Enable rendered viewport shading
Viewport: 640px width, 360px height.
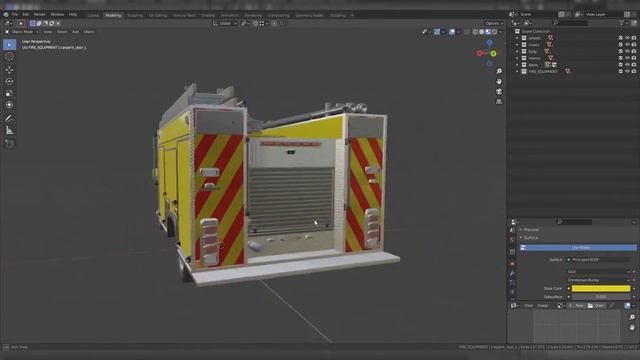[x=495, y=32]
